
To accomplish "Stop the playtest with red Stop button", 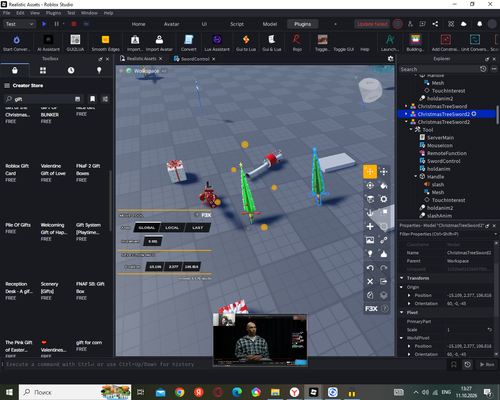I will (x=74, y=24).
